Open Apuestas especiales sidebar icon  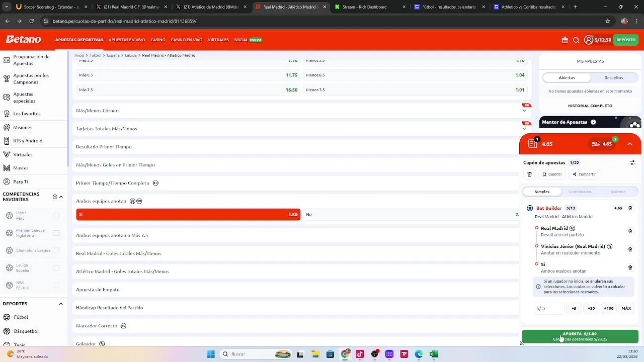[7, 98]
